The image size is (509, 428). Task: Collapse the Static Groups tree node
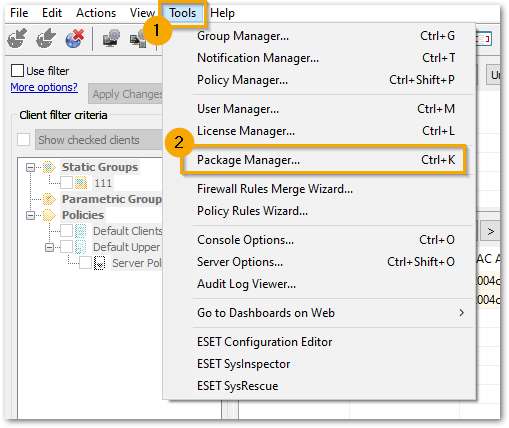click(x=30, y=167)
